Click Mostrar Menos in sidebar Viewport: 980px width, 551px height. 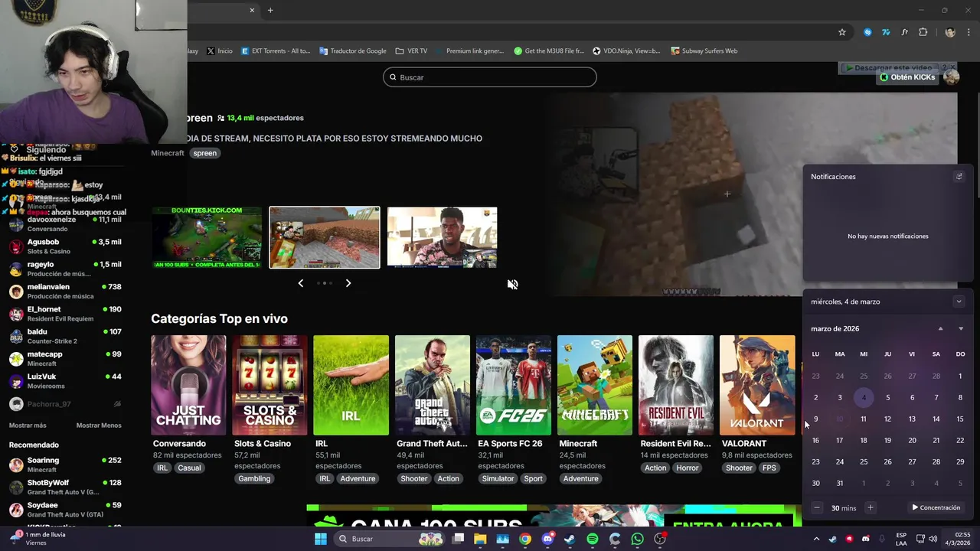(99, 425)
